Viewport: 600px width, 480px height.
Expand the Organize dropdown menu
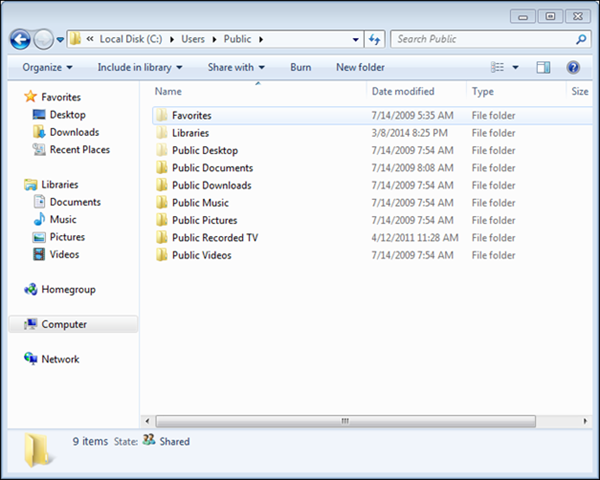coord(47,67)
